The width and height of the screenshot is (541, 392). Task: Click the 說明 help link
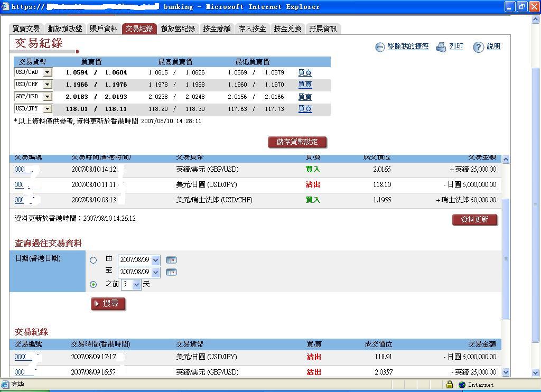pyautogui.click(x=493, y=46)
